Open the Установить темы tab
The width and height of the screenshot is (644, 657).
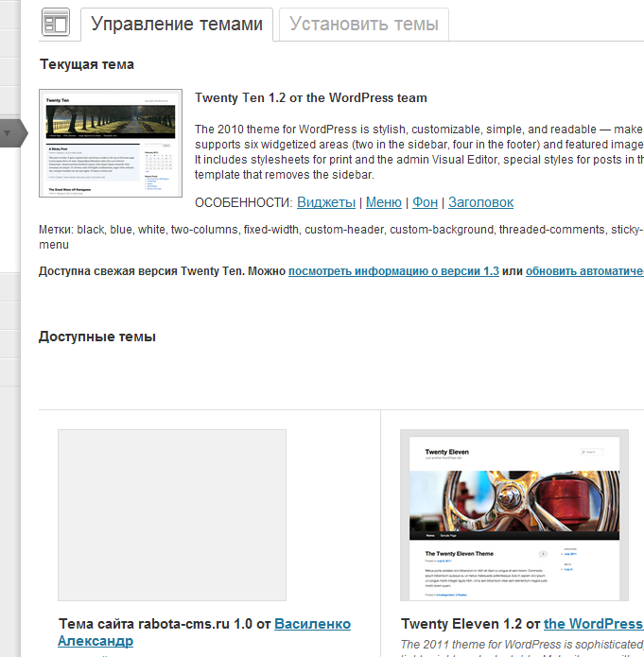[364, 25]
